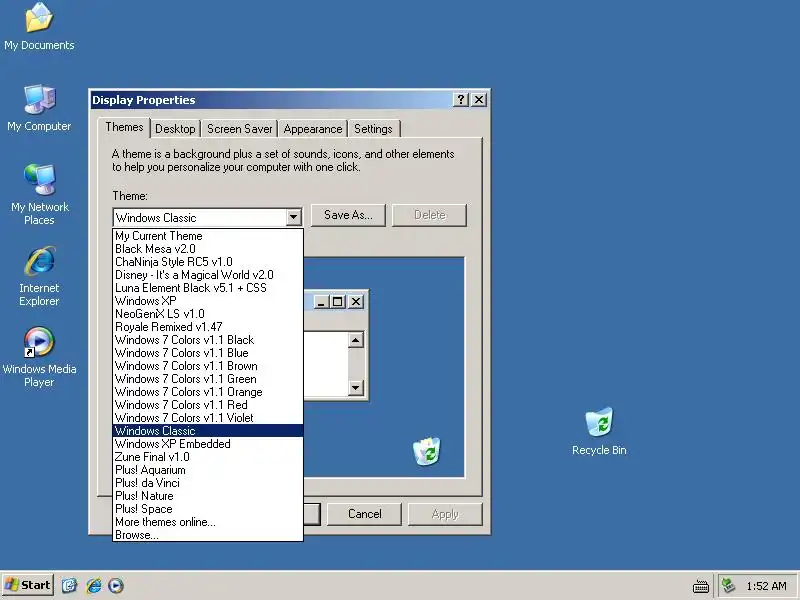Open My Network Places icon

[39, 195]
